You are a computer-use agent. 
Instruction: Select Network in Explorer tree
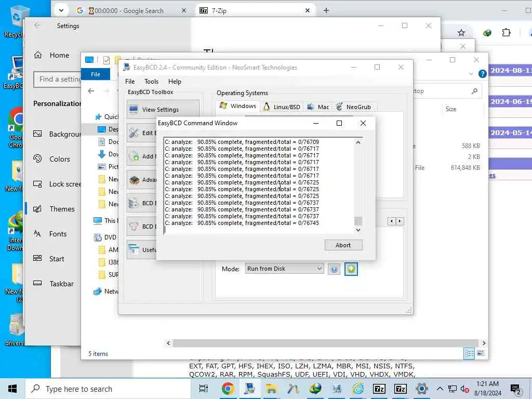(106, 291)
